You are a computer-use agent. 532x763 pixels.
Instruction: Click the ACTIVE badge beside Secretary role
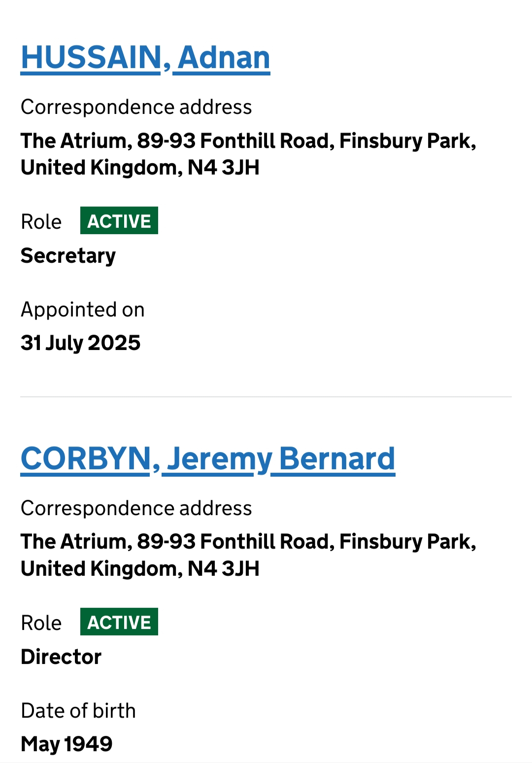click(x=119, y=221)
